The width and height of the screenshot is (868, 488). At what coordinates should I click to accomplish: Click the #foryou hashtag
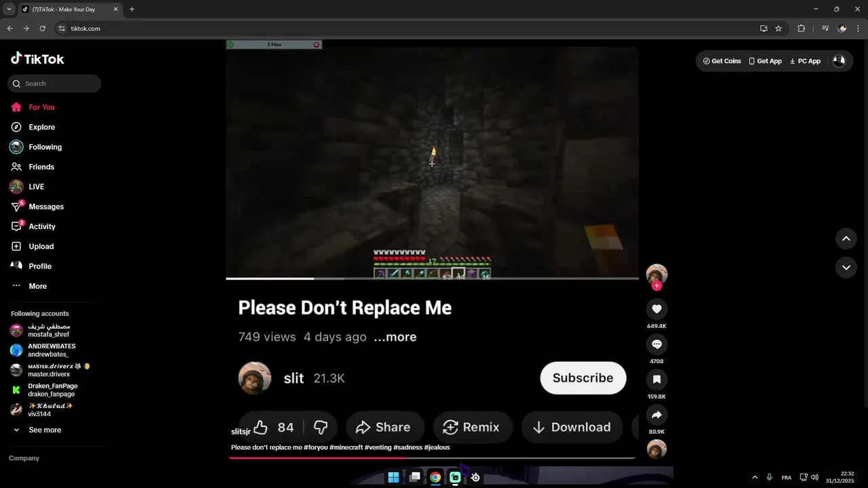point(315,447)
